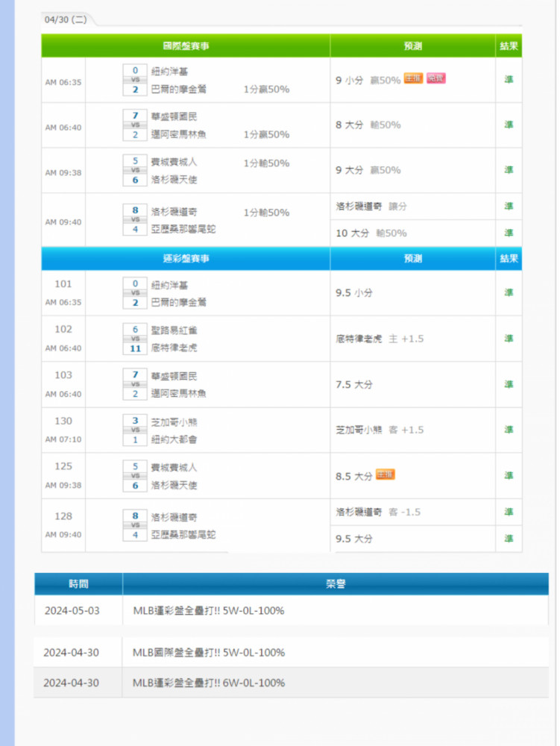Click game number 102
The image size is (560, 746).
[x=63, y=329]
